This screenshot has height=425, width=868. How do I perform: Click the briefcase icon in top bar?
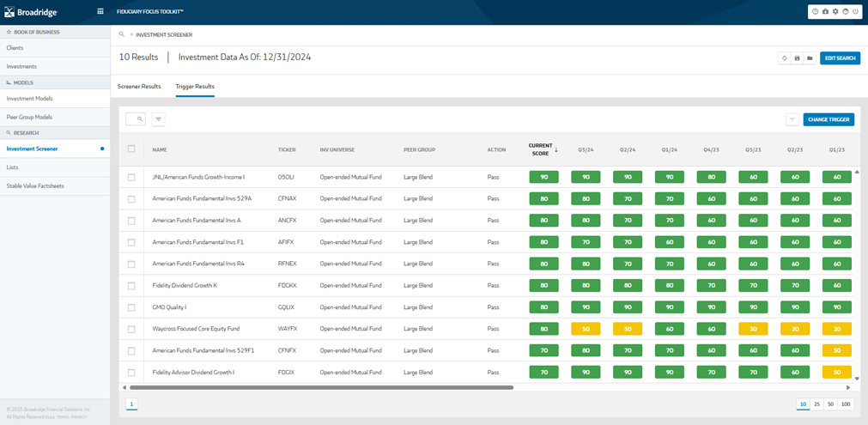(825, 12)
